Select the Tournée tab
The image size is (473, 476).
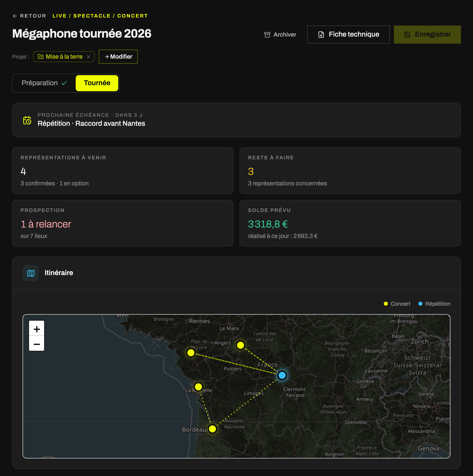pos(97,83)
